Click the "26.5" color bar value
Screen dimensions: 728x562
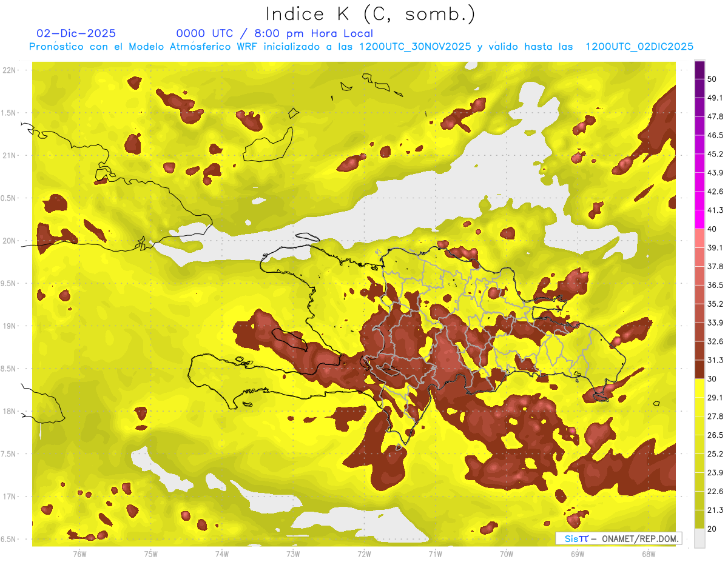(x=715, y=435)
